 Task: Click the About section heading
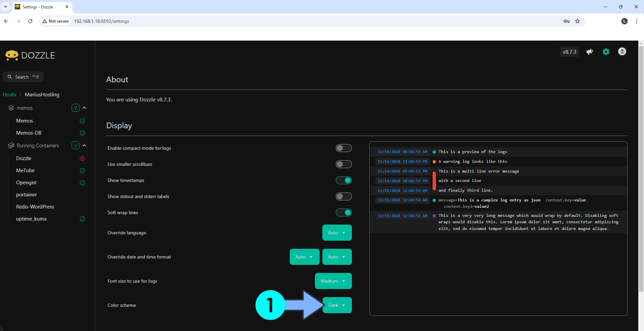click(x=117, y=80)
